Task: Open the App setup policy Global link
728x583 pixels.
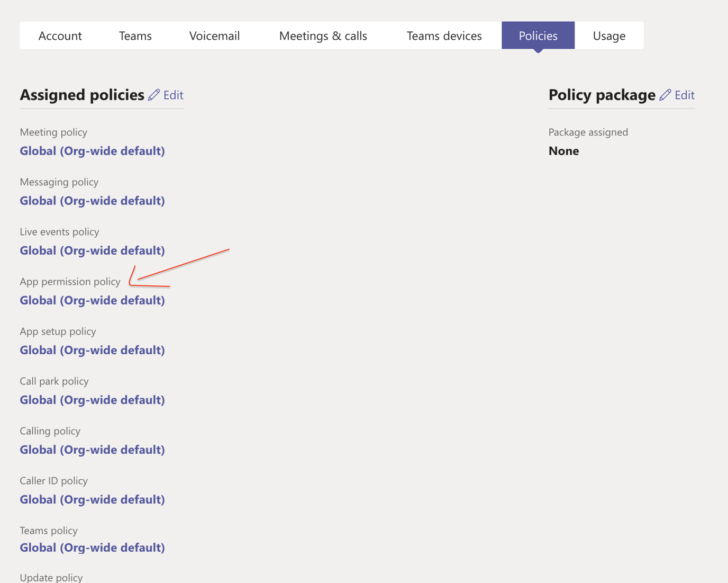Action: (x=92, y=349)
